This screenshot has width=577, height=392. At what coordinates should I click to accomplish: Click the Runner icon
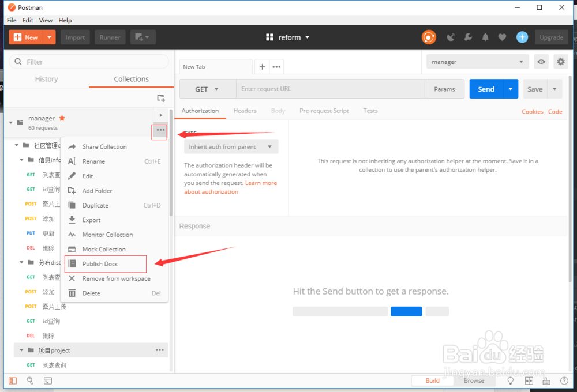(110, 37)
